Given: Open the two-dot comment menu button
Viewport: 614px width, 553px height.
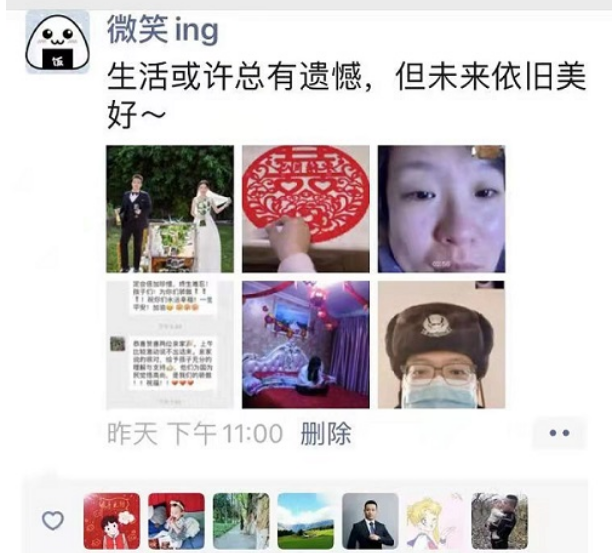Looking at the screenshot, I should tap(559, 433).
